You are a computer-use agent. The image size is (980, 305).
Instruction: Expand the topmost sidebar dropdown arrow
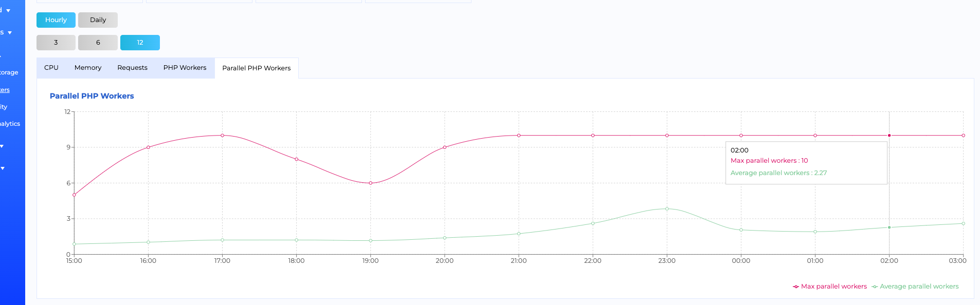point(8,10)
